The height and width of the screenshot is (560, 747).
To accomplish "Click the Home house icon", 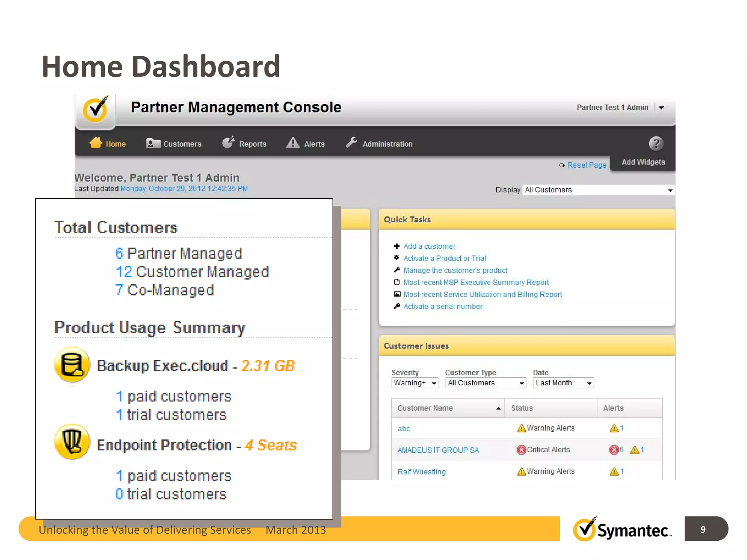I will (96, 143).
